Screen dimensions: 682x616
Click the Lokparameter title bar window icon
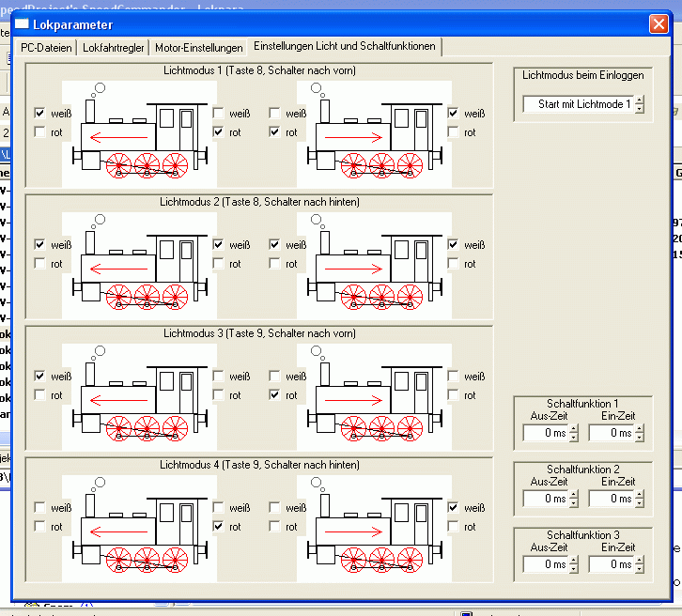pyautogui.click(x=22, y=23)
